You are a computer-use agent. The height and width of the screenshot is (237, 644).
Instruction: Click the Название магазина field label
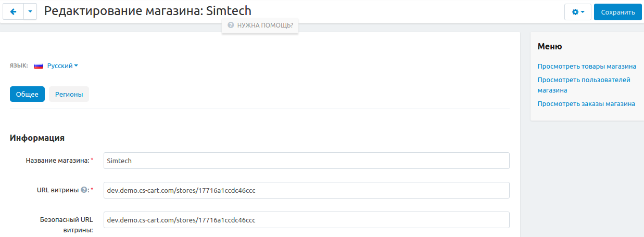(x=57, y=161)
